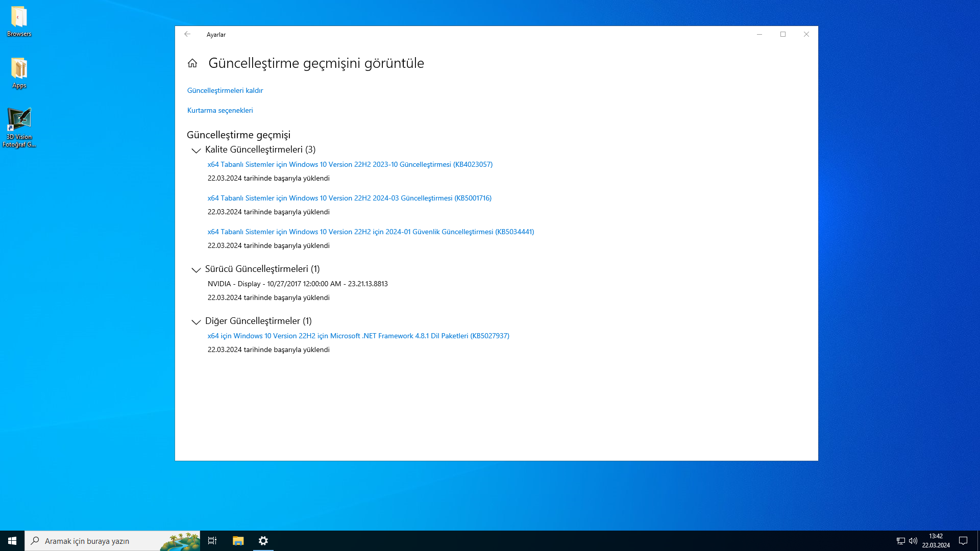Image resolution: width=980 pixels, height=551 pixels.
Task: Open the volume control in system tray
Action: (913, 541)
